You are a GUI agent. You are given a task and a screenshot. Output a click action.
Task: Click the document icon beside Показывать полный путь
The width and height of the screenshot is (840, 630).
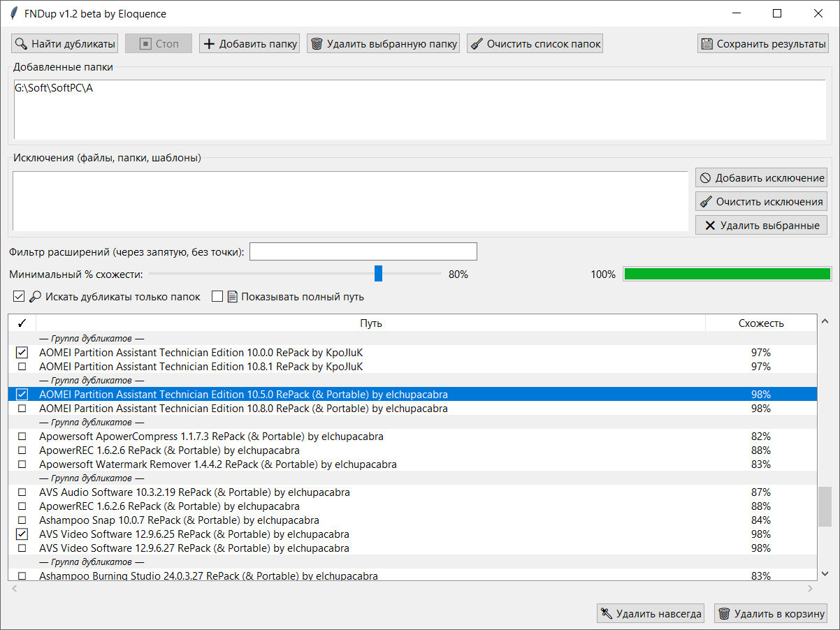233,297
